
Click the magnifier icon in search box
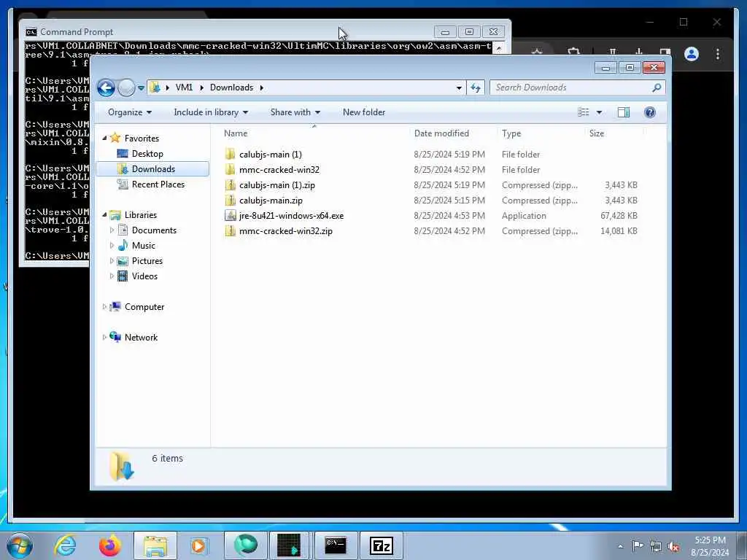[x=657, y=87]
